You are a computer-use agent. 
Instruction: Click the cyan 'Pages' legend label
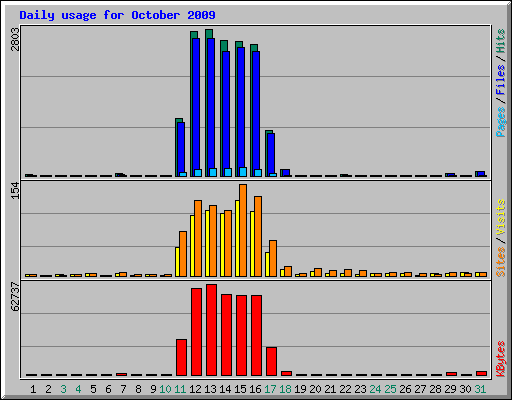501,122
